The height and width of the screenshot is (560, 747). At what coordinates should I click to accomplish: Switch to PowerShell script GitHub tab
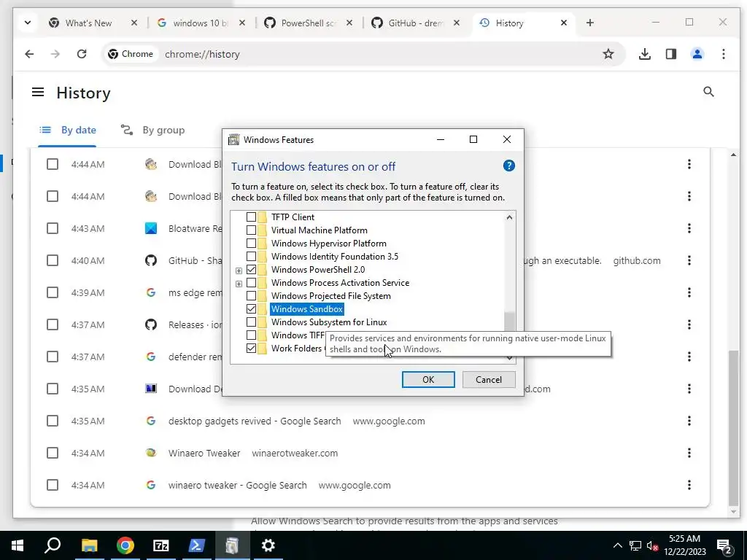pyautogui.click(x=307, y=23)
